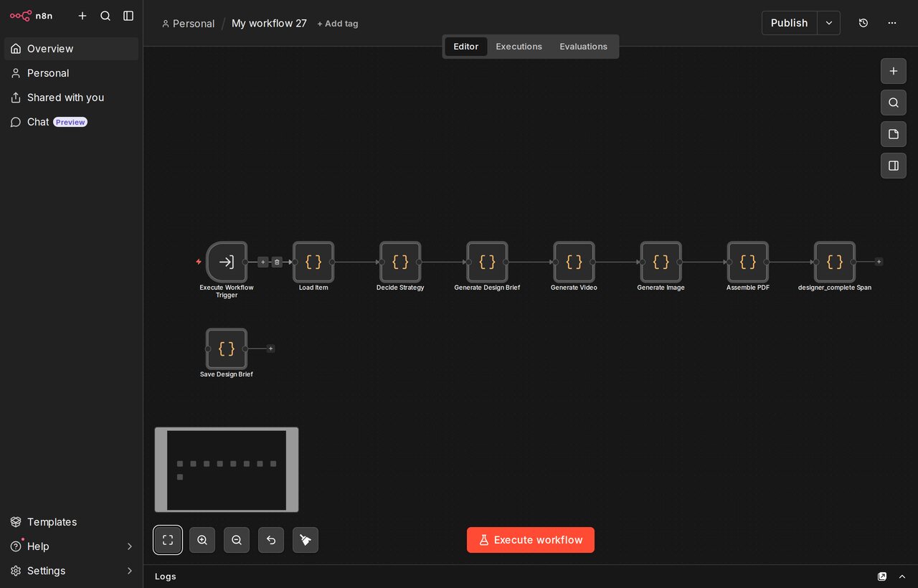Click the n8n logo
This screenshot has height=588, width=918.
[31, 16]
